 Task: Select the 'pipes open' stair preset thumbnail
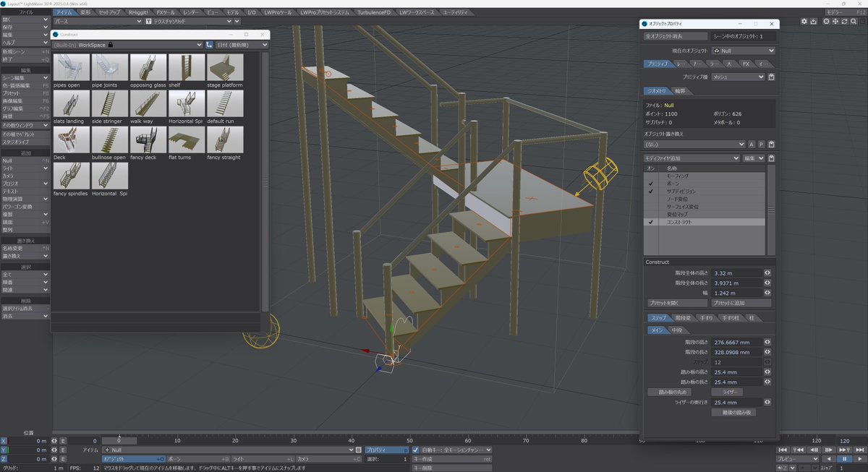click(72, 67)
